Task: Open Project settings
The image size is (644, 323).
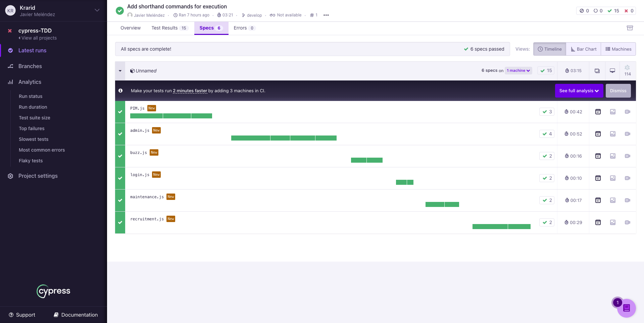Action: coord(38,176)
